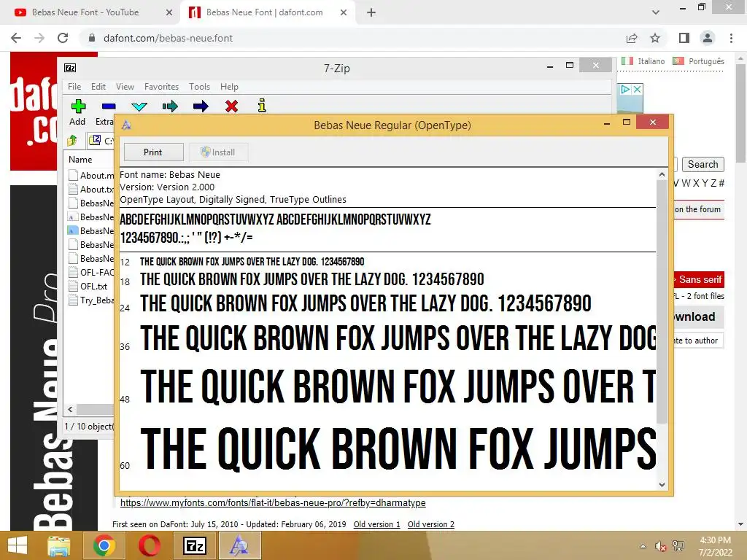Click the browser back arrow
The image size is (747, 560).
click(16, 38)
